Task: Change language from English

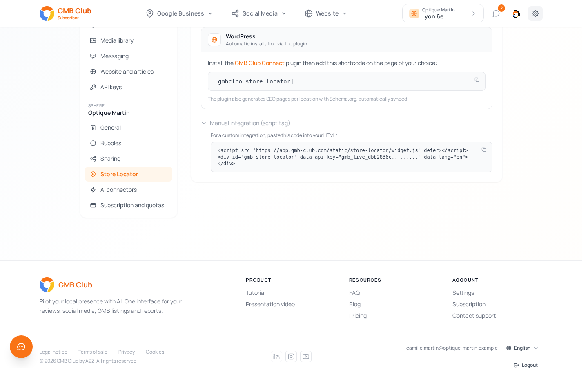Action: coord(522,348)
